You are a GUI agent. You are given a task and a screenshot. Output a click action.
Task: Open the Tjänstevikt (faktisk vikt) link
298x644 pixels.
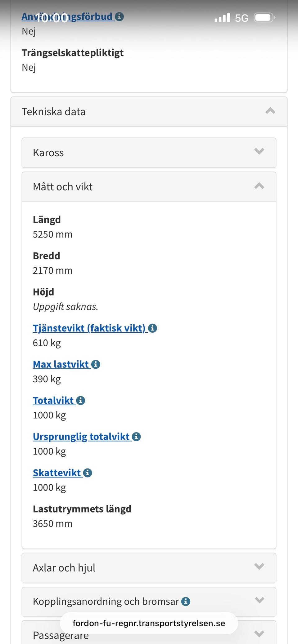click(x=89, y=328)
